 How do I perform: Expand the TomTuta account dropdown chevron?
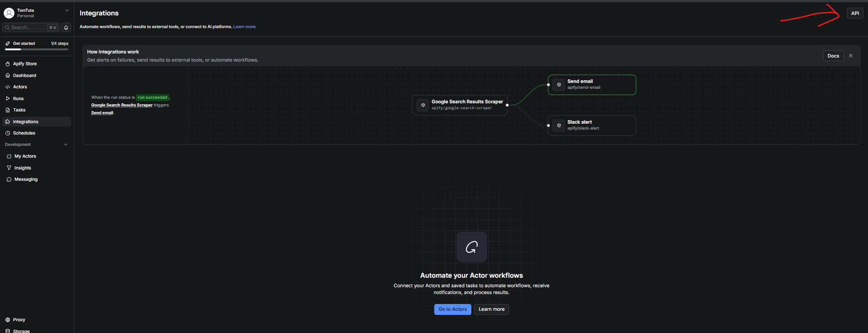67,10
